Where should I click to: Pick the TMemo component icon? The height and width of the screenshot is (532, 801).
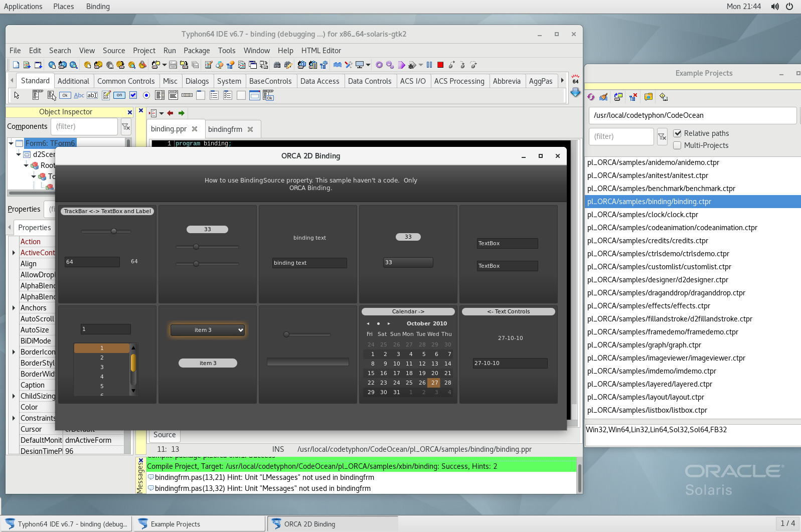(106, 95)
